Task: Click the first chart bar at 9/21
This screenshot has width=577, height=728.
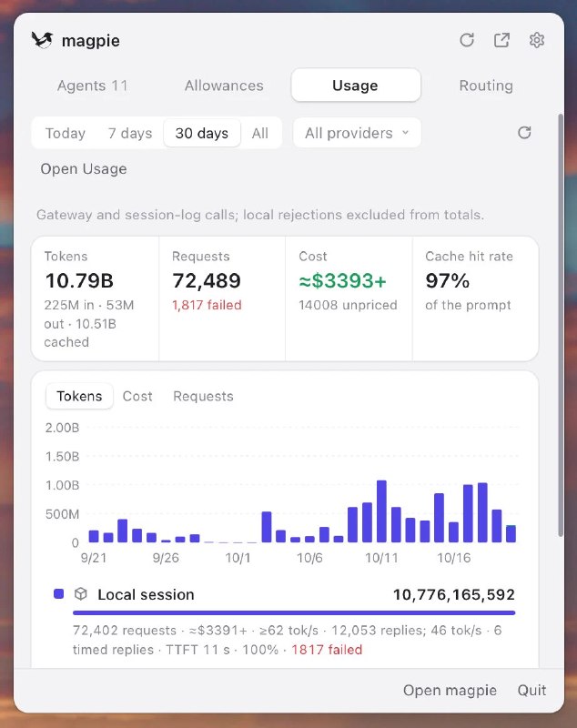Action: [94, 536]
